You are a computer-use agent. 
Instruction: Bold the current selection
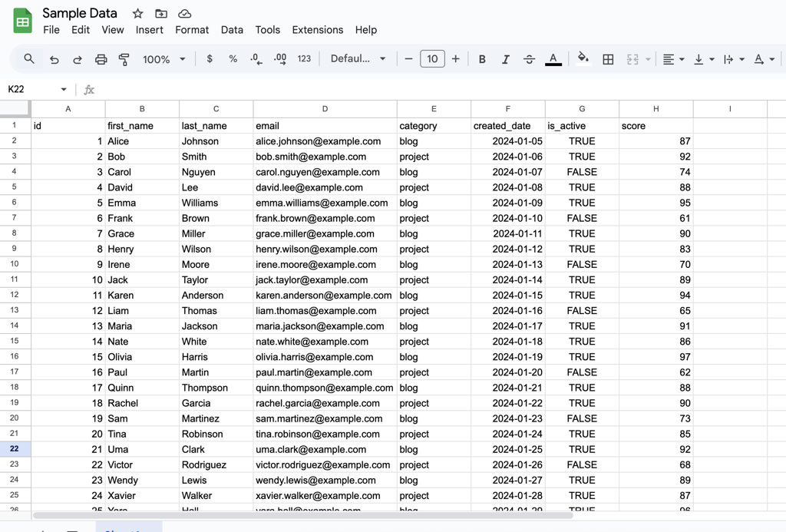click(482, 58)
